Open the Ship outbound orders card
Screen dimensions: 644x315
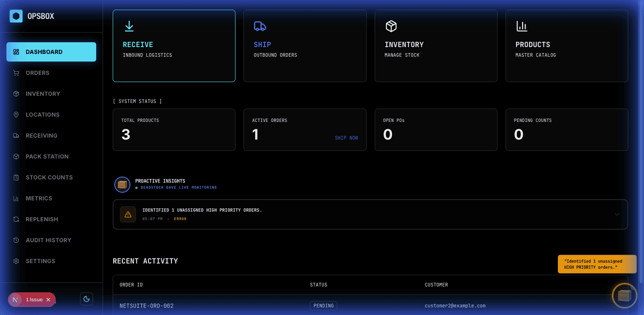pyautogui.click(x=305, y=46)
